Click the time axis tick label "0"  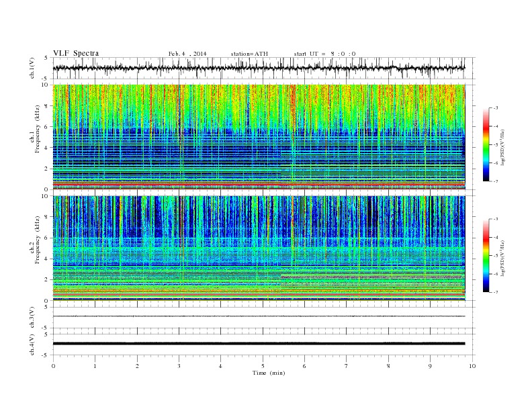(53, 366)
